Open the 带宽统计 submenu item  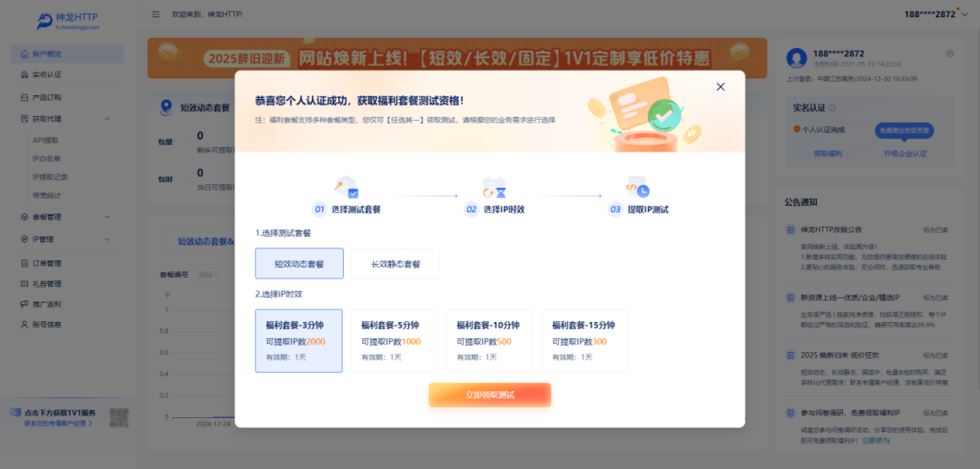[x=46, y=195]
